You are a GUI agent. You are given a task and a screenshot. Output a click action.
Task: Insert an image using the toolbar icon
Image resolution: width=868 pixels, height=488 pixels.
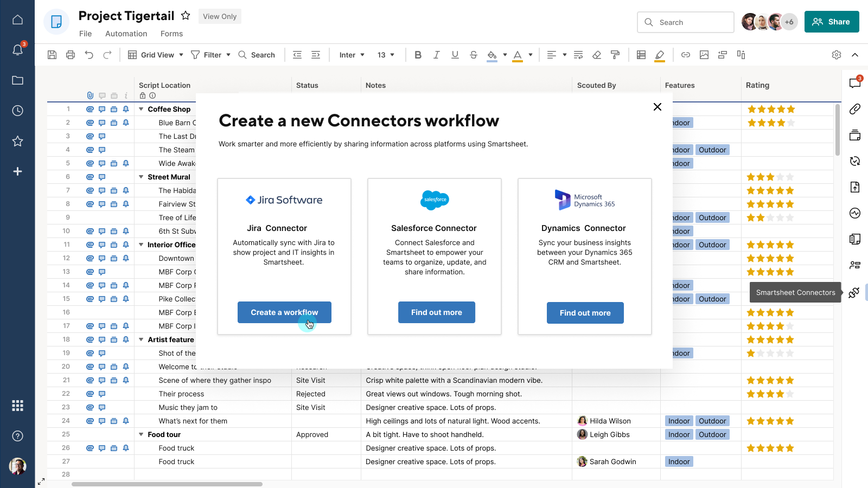coord(704,55)
